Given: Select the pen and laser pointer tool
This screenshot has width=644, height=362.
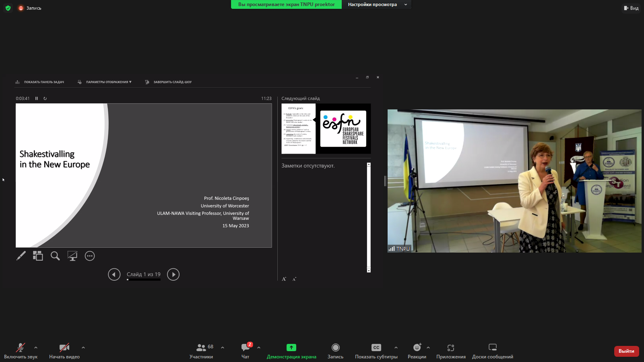Looking at the screenshot, I should tap(21, 256).
